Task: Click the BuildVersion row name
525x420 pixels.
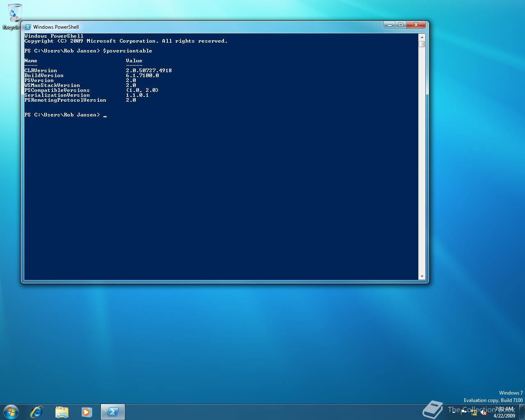Action: (44, 75)
